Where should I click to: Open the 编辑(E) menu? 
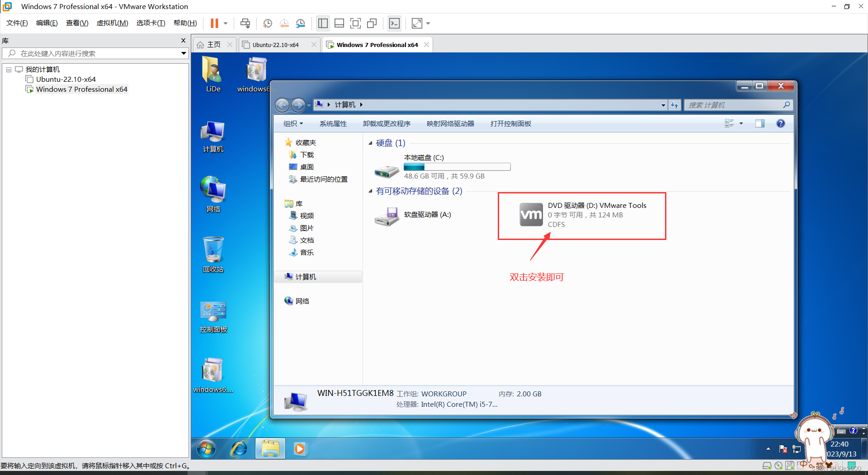pyautogui.click(x=47, y=23)
